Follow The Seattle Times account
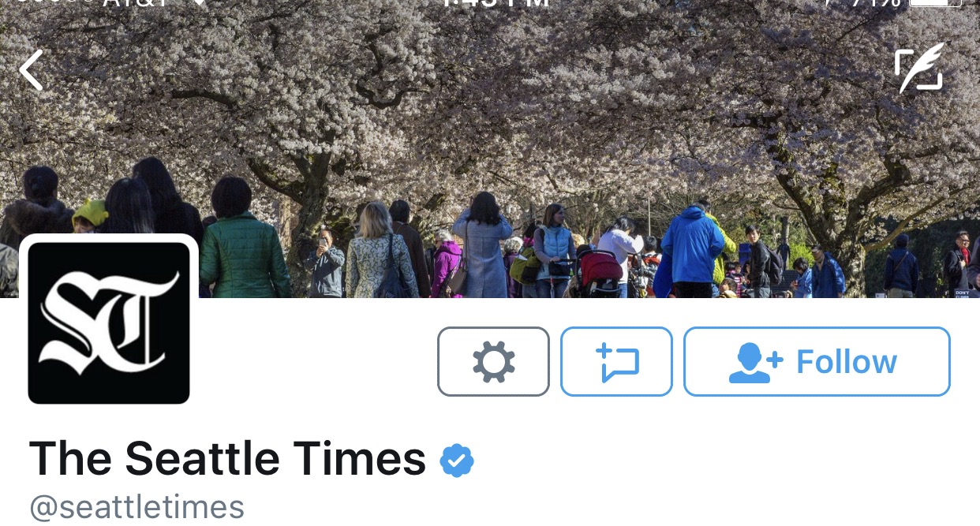Viewport: 980px width, 526px height. point(817,361)
